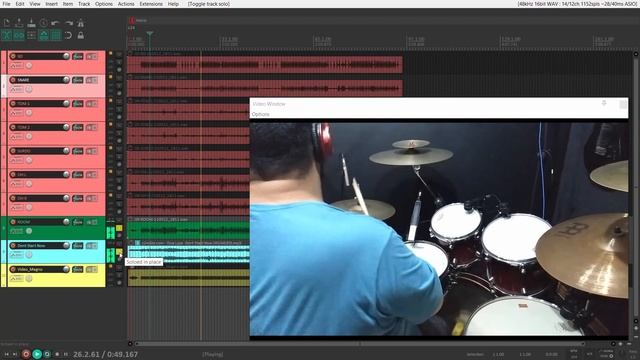640x360 pixels.
Task: Click the ROOM track pan knob
Action: tap(29, 231)
